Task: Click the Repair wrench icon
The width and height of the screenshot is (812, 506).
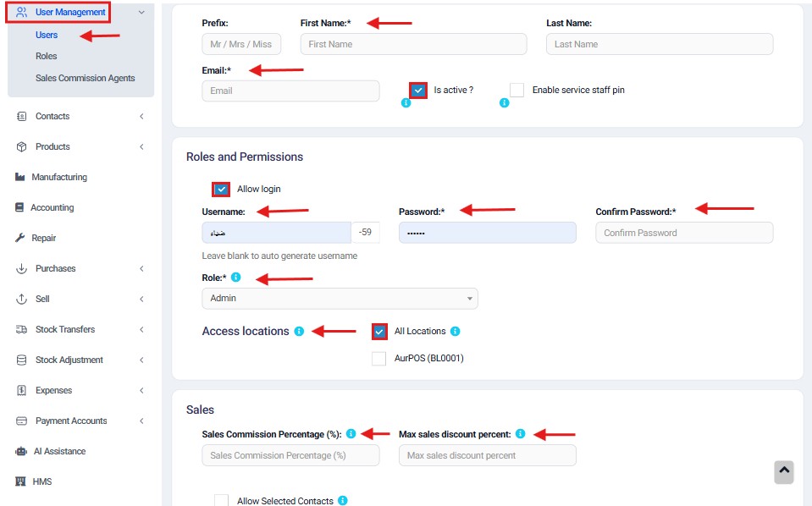Action: [20, 238]
